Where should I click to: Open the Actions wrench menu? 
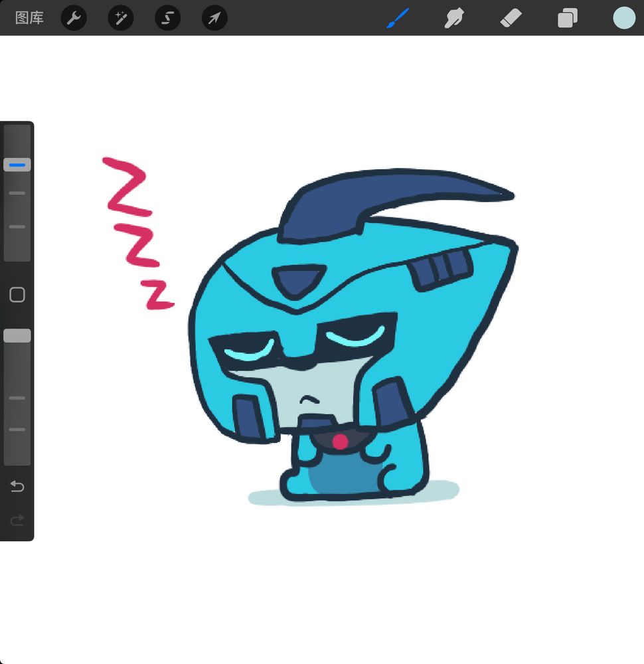click(x=74, y=18)
